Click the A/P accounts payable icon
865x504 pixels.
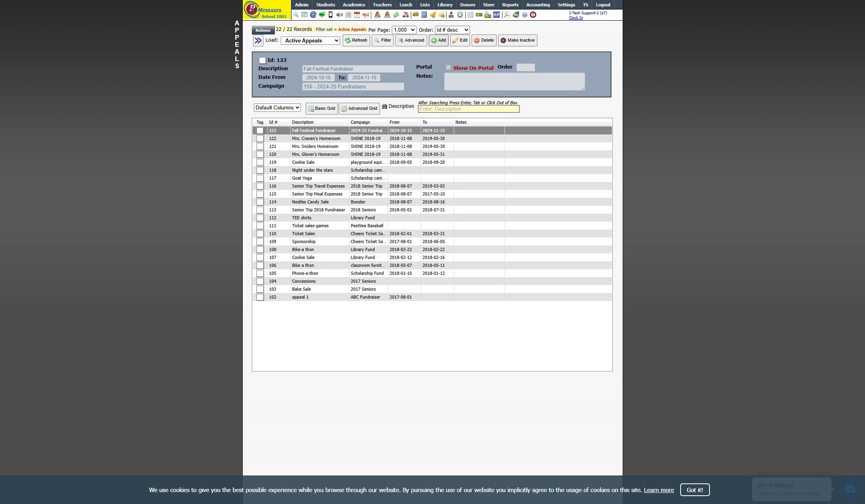(497, 15)
